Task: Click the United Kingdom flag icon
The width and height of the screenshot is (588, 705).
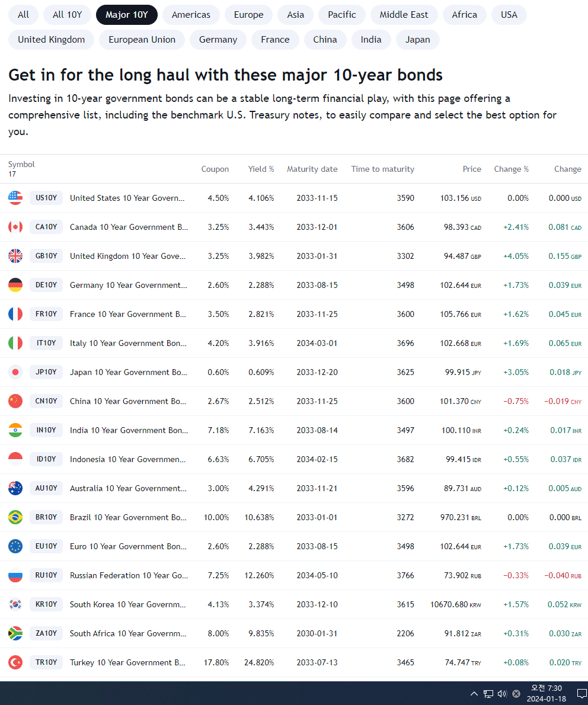Action: [x=15, y=256]
